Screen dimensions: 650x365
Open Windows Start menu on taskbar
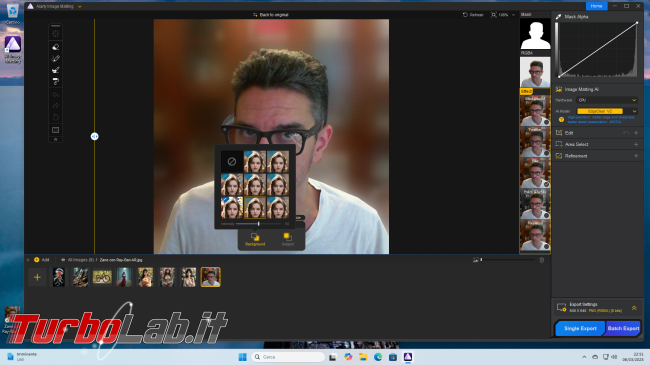coord(243,357)
